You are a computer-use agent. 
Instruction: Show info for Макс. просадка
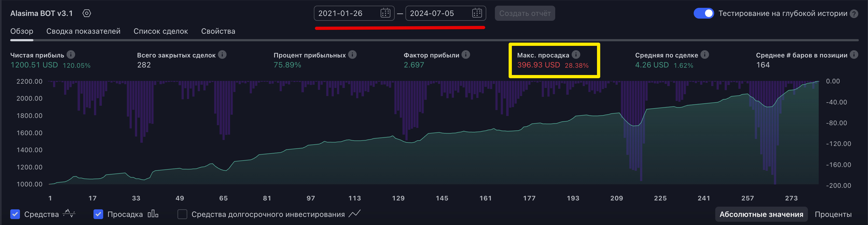click(x=576, y=54)
